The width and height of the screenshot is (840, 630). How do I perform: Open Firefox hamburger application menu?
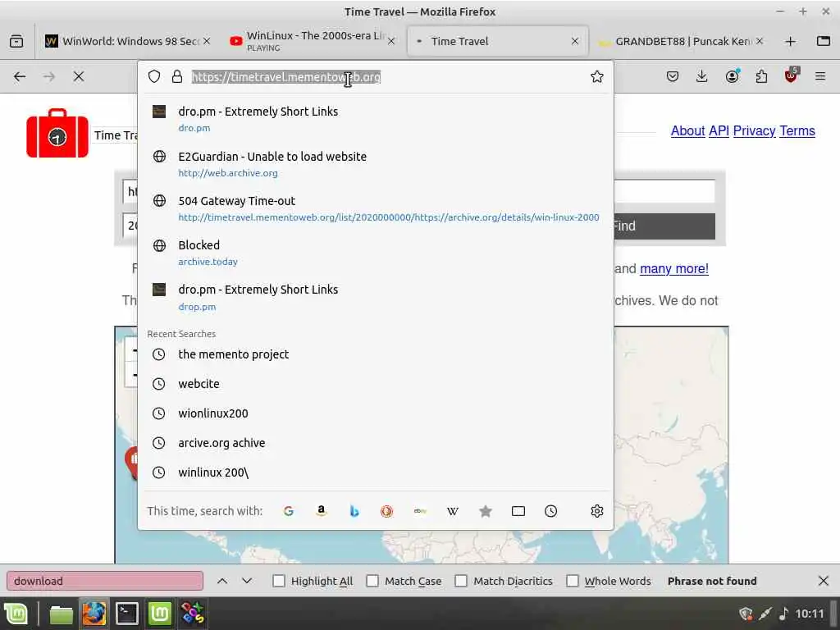point(820,76)
